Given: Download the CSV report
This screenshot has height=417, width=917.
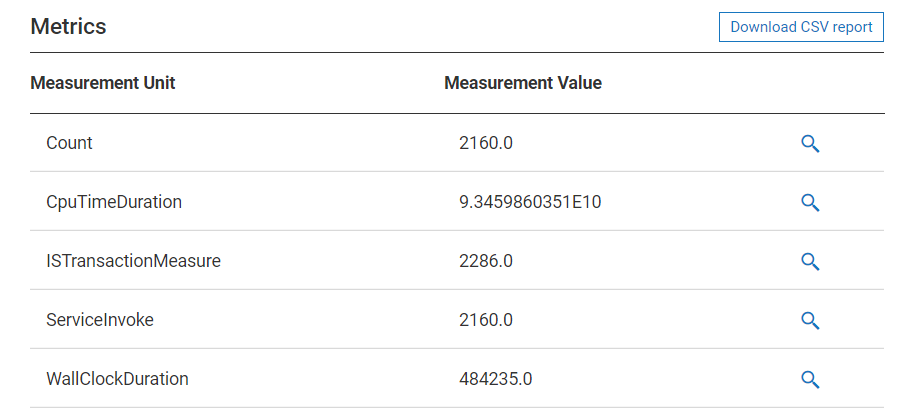Looking at the screenshot, I should 801,27.
